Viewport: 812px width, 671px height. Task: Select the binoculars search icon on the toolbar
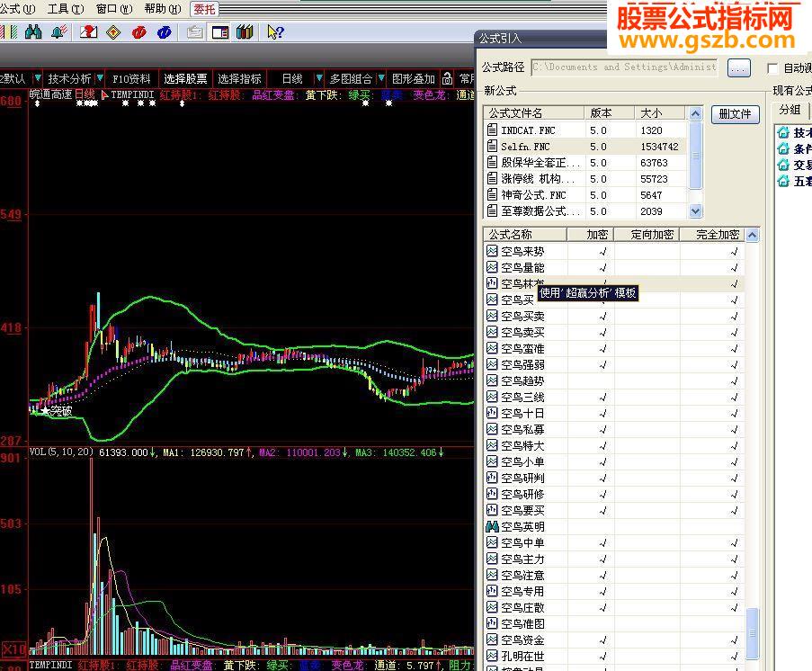point(35,30)
